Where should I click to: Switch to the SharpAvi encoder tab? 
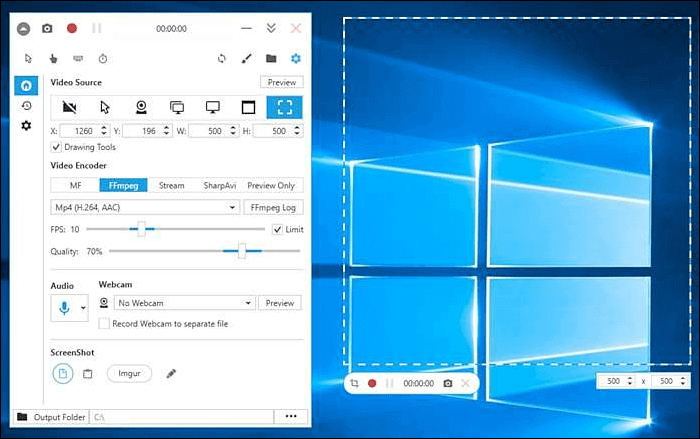pyautogui.click(x=220, y=185)
